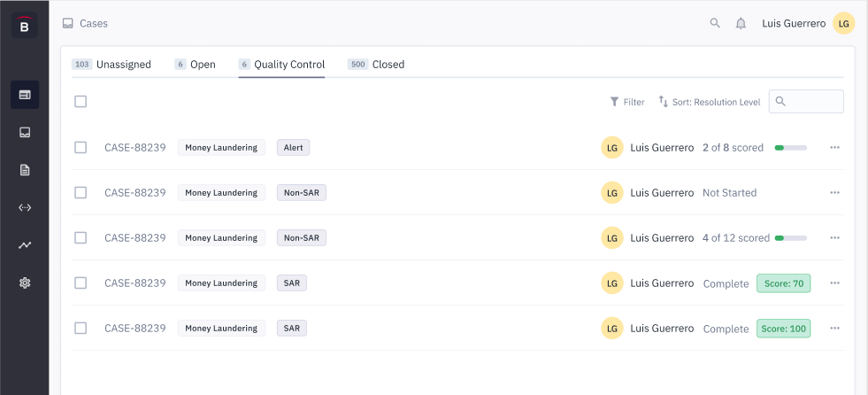The height and width of the screenshot is (395, 868).
Task: Check the Alert case row checkbox
Action: coord(81,147)
